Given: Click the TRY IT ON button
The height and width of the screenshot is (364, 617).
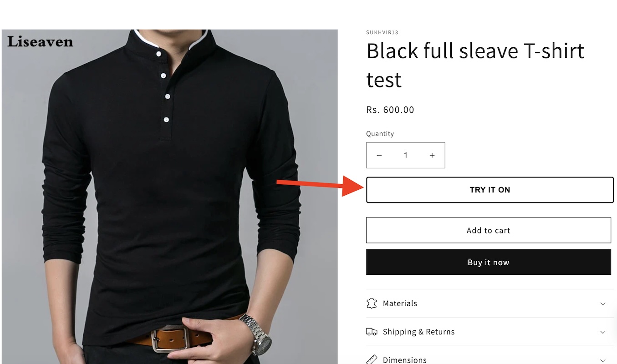Looking at the screenshot, I should 490,190.
